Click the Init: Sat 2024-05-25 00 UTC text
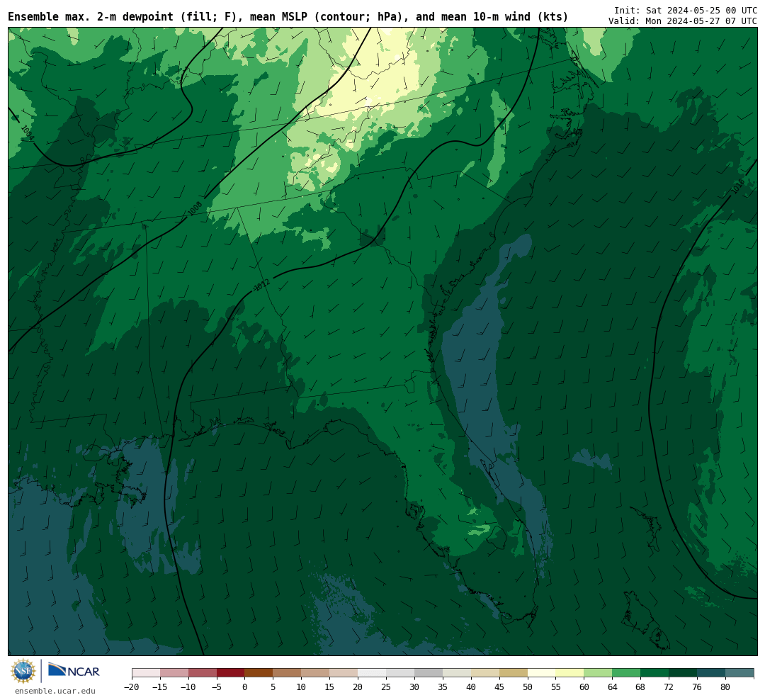Image resolution: width=765 pixels, height=700 pixels. tap(686, 10)
